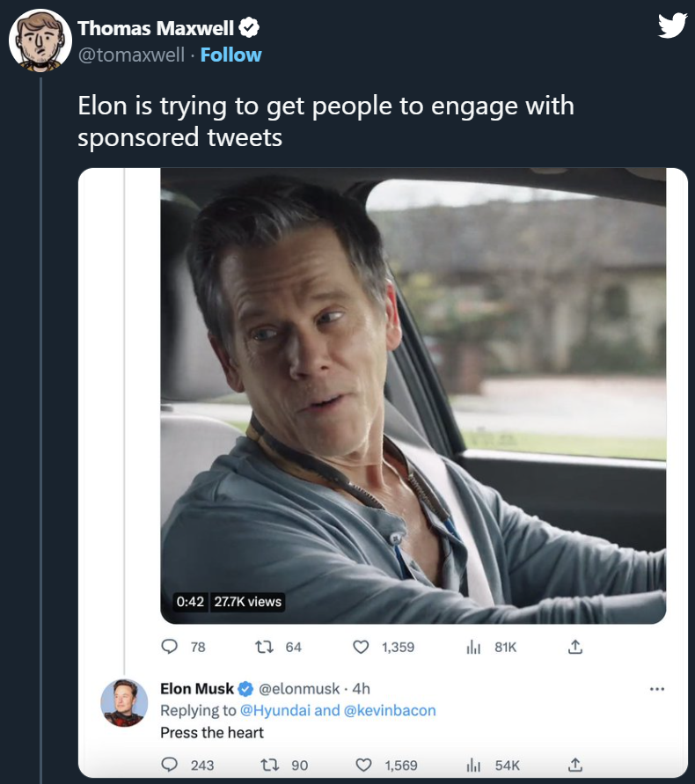The width and height of the screenshot is (695, 784).
Task: View analytics icon showing 81K views
Action: (x=472, y=647)
